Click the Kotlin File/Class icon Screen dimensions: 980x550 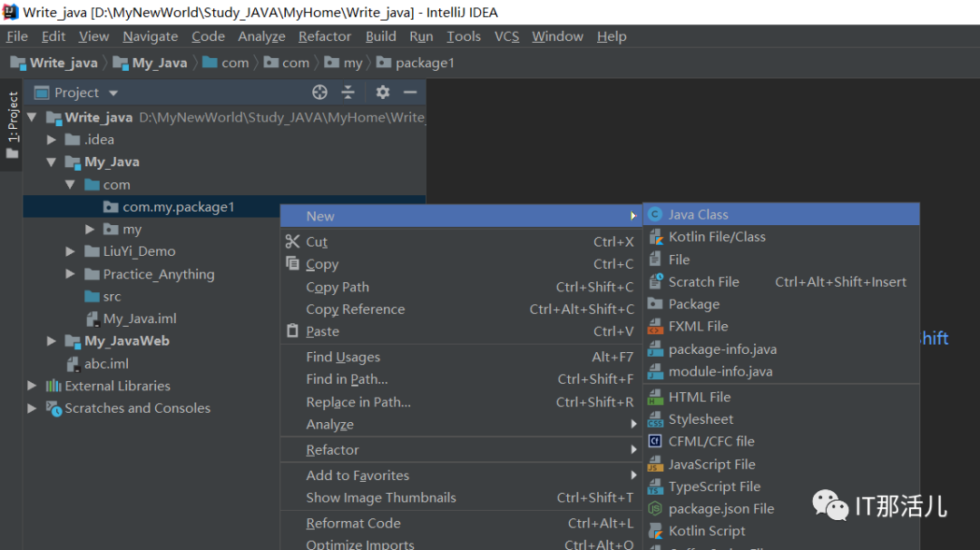pos(655,237)
